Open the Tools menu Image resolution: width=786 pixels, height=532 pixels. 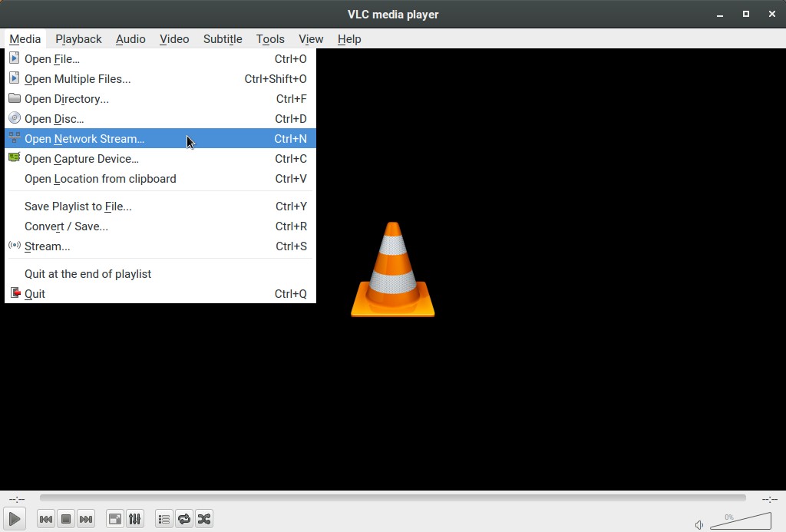270,39
